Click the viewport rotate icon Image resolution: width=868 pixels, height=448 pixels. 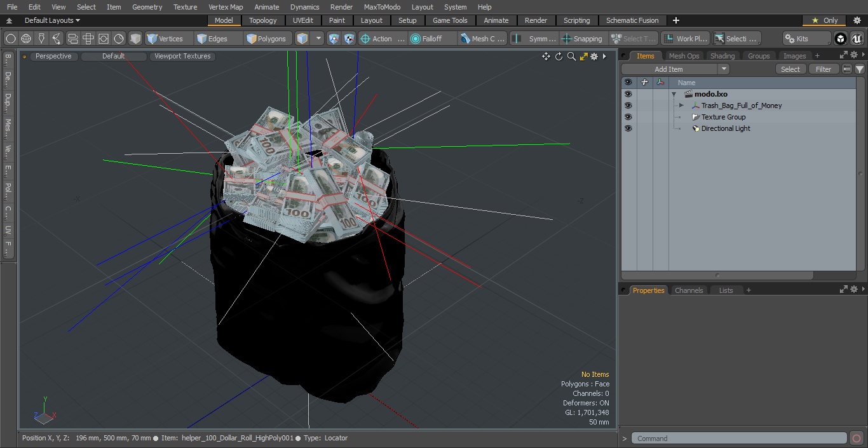559,57
